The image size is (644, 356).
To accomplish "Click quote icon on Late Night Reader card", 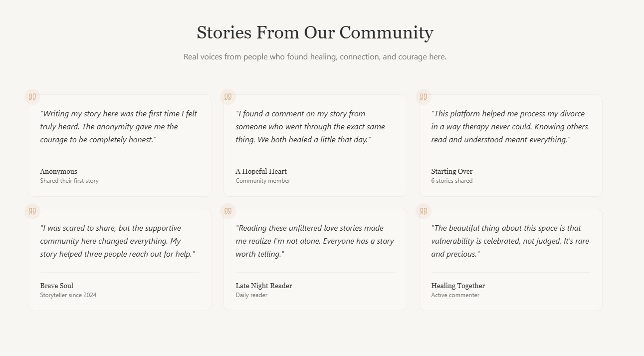I will (228, 211).
